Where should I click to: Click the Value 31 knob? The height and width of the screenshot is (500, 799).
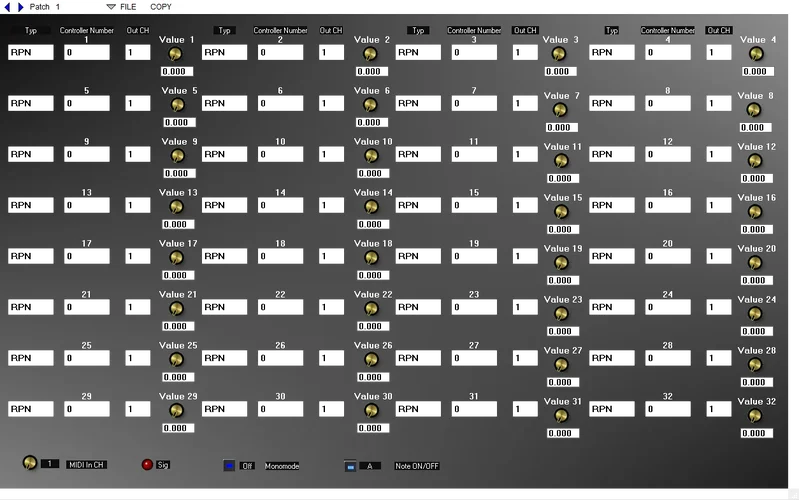(561, 415)
